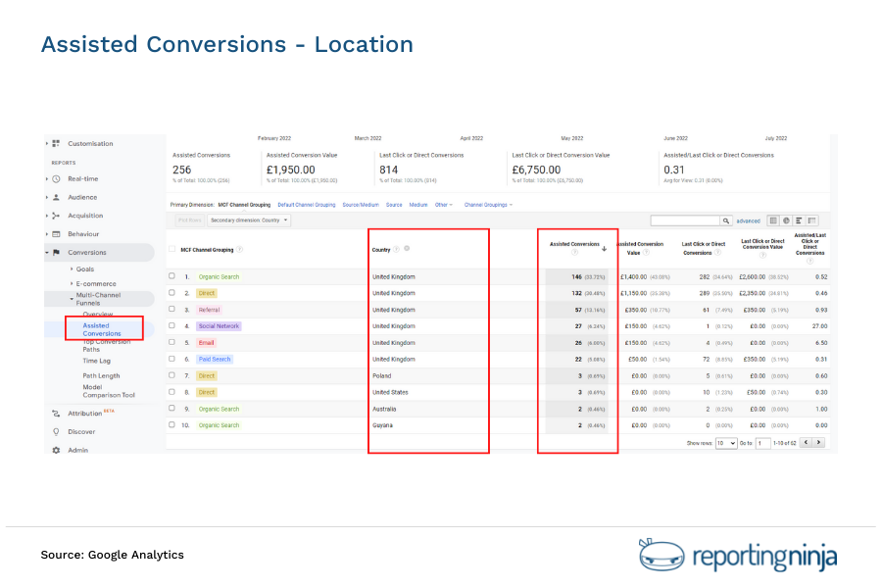The height and width of the screenshot is (588, 882).
Task: Click the Behaviour panel icon
Action: 56,234
